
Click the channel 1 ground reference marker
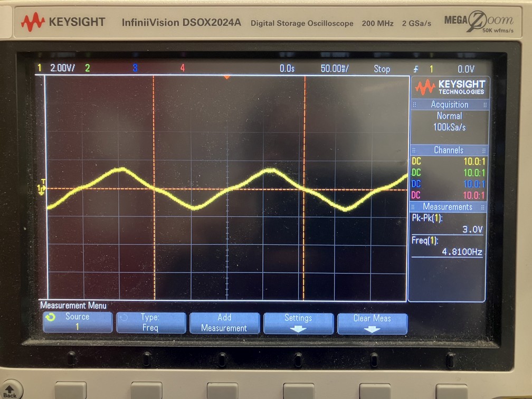click(42, 187)
